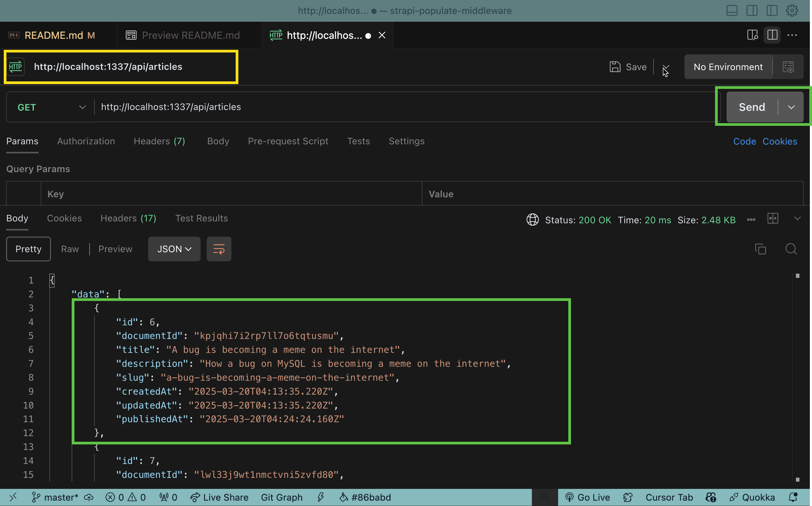Image resolution: width=812 pixels, height=506 pixels.
Task: Open the editor more actions ellipsis
Action: point(792,35)
